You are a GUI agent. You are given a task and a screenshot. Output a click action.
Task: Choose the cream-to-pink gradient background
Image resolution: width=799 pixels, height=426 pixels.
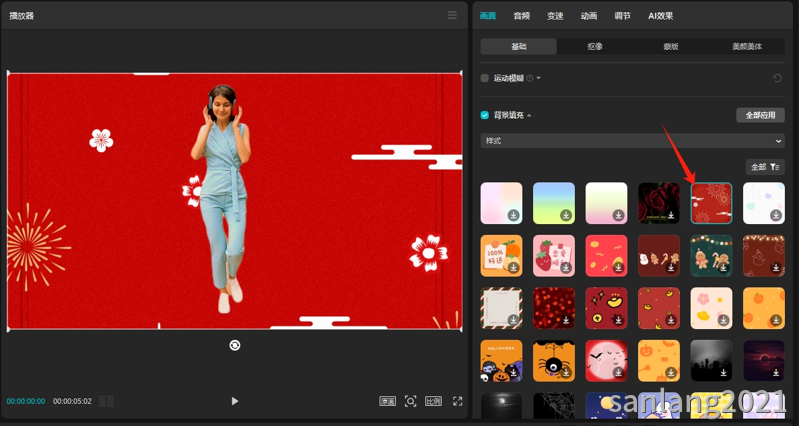(606, 203)
